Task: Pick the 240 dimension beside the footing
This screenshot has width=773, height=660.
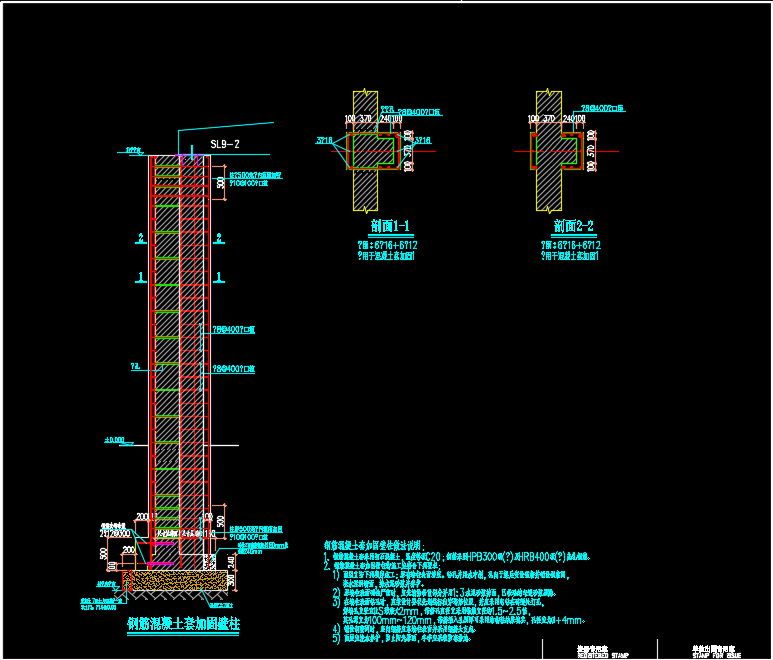Action: [x=231, y=561]
